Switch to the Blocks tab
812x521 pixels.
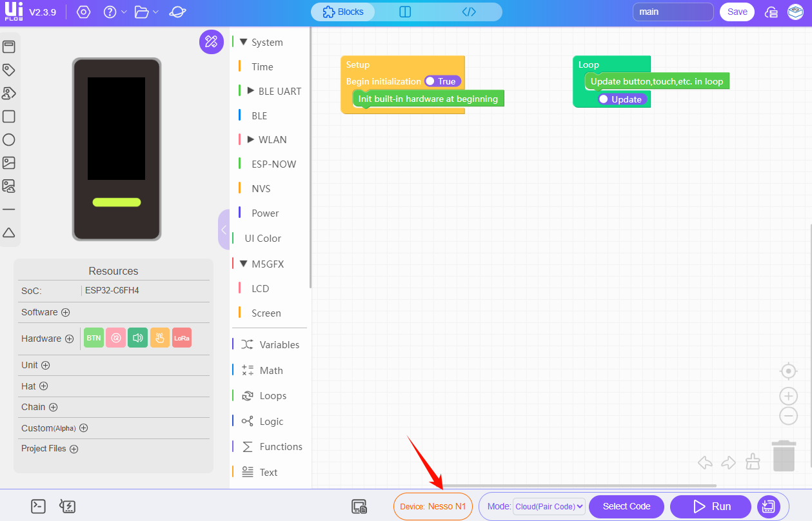pyautogui.click(x=343, y=12)
